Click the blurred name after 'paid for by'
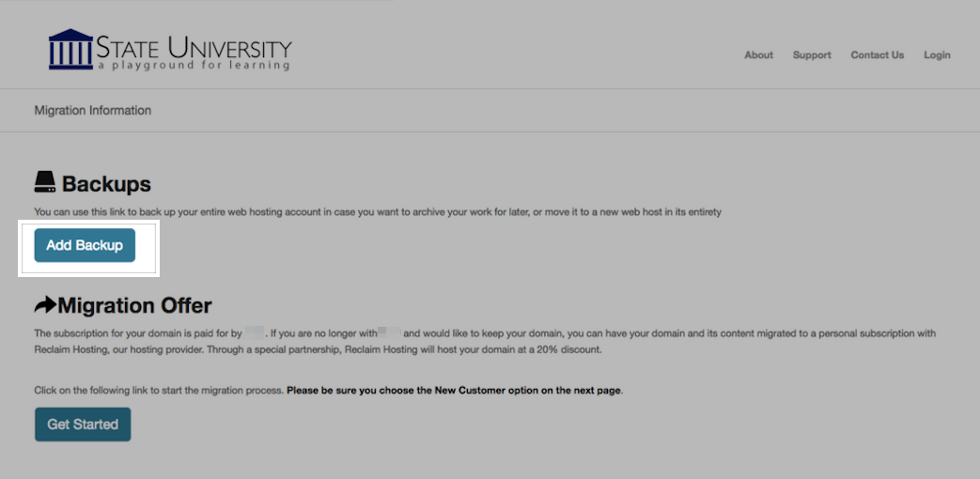The width and height of the screenshot is (980, 479). pos(255,332)
